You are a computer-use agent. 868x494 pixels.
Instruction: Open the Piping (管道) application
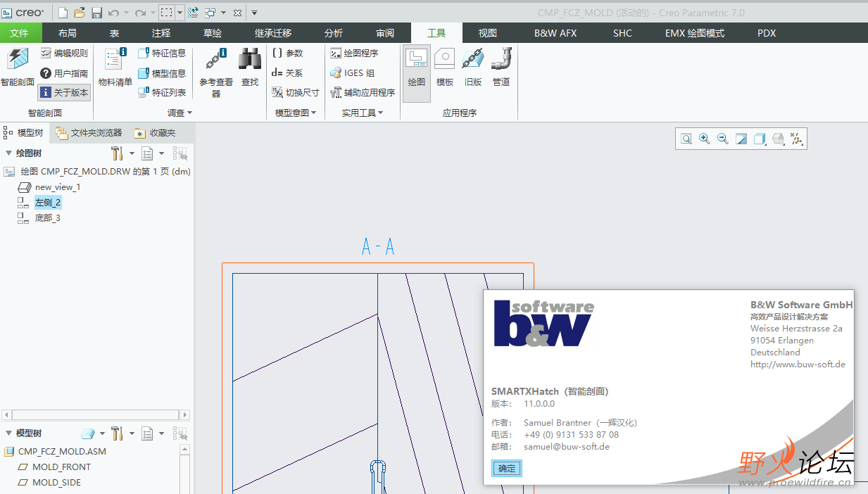501,68
